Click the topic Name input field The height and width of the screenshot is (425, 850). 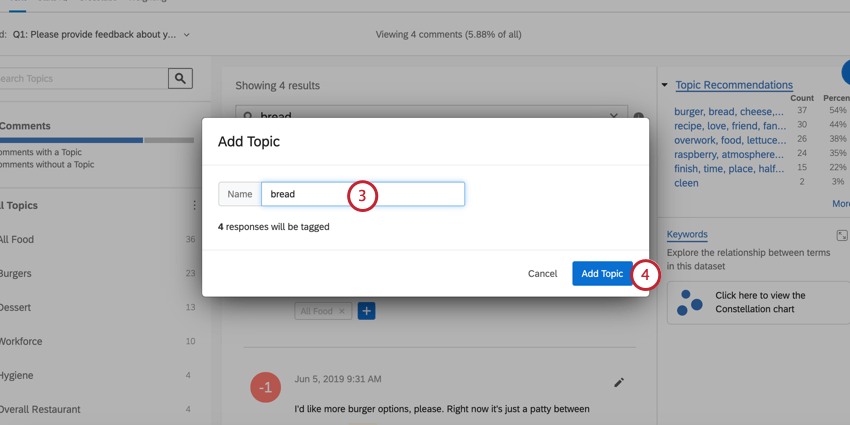[x=362, y=194]
